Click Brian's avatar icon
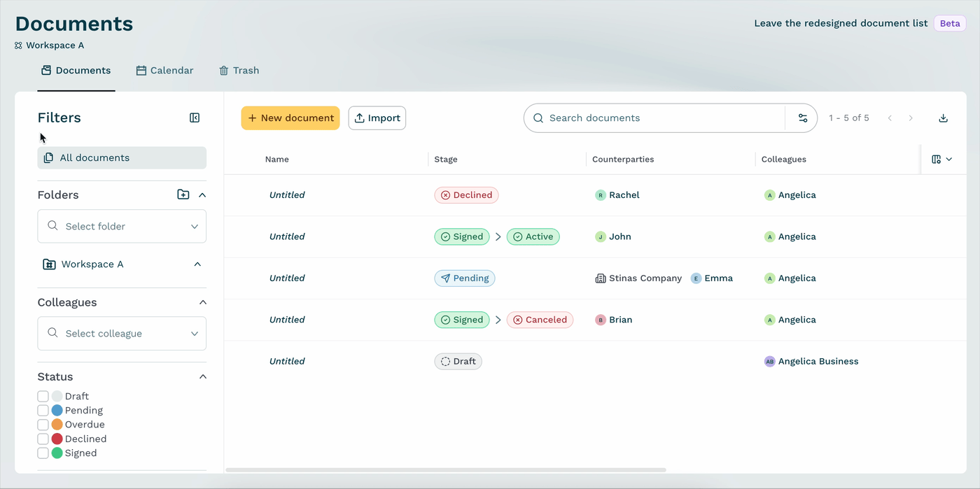The height and width of the screenshot is (489, 980). click(600, 320)
